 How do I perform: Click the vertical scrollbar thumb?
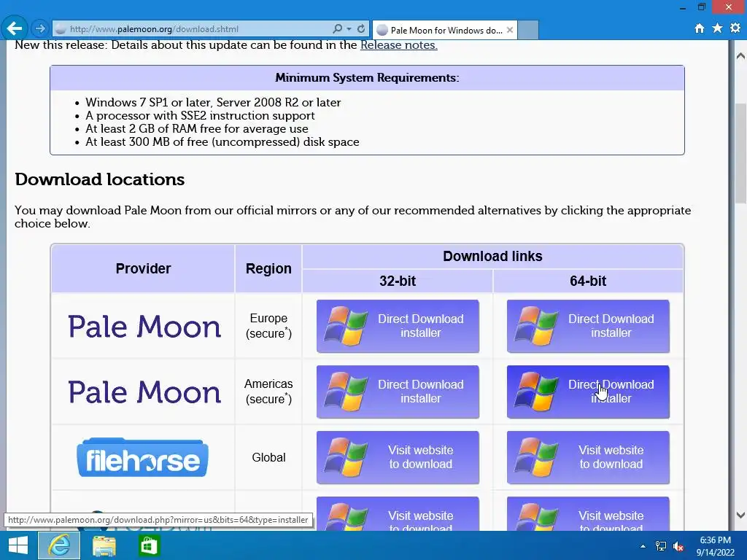(740, 153)
